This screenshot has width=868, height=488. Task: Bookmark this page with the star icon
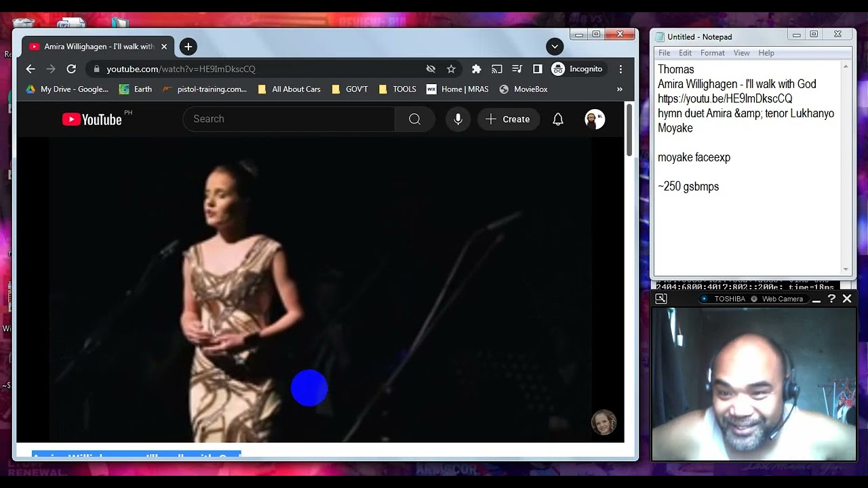pyautogui.click(x=451, y=68)
